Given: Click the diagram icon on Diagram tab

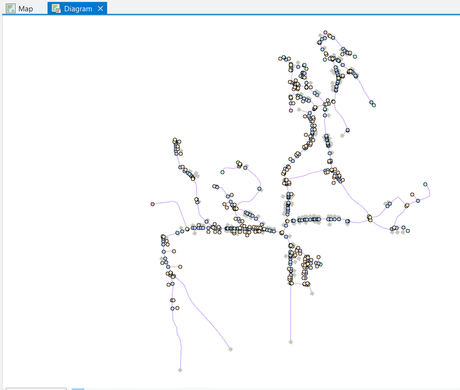Looking at the screenshot, I should (56, 9).
